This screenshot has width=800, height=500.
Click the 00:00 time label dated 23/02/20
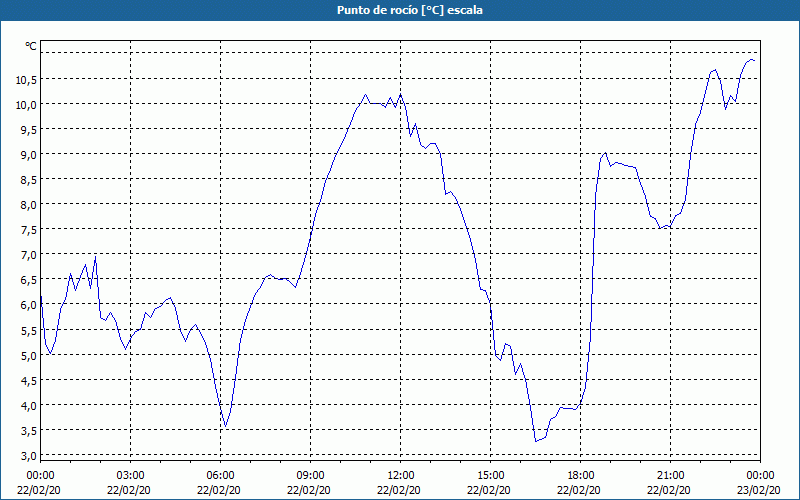click(760, 476)
